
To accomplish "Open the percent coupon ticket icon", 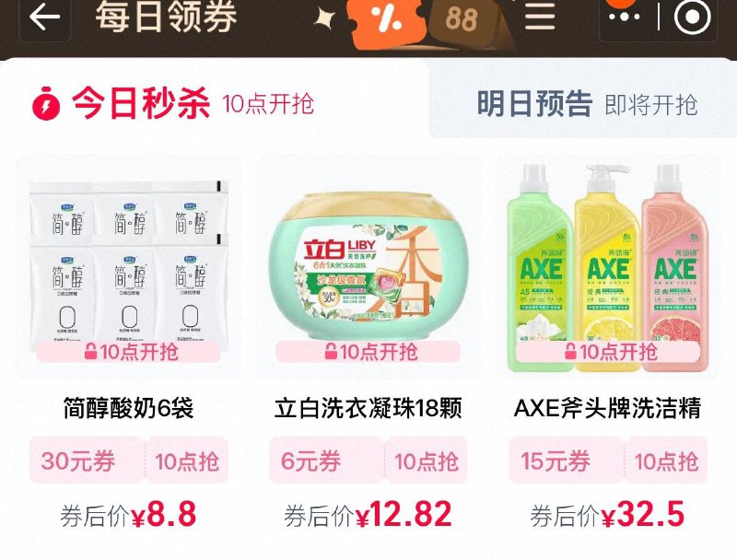I will pyautogui.click(x=389, y=22).
